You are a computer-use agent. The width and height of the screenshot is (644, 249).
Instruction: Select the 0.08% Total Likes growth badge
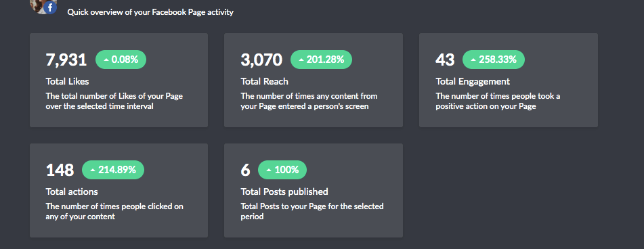pos(121,60)
